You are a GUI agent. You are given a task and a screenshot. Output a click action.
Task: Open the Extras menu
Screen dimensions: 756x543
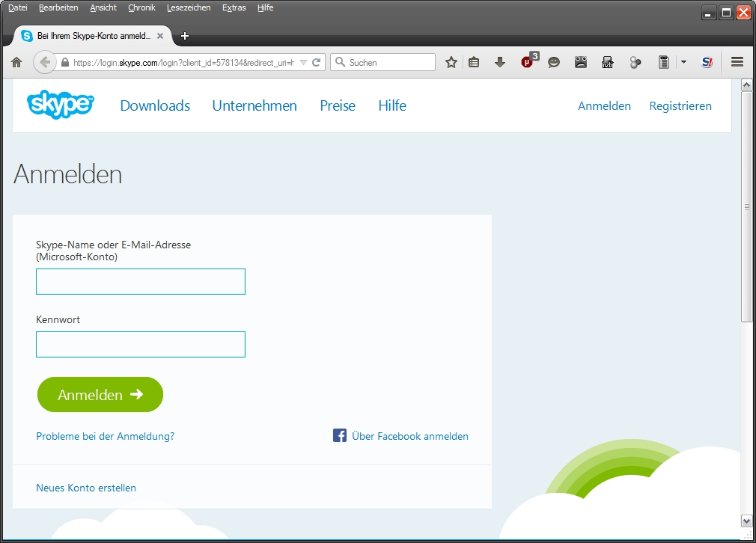tap(234, 7)
